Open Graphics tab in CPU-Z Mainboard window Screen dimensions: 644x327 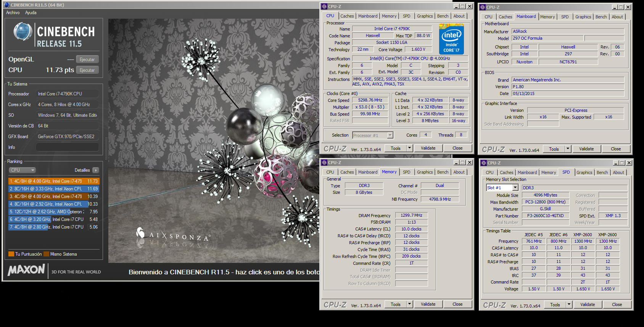583,17
